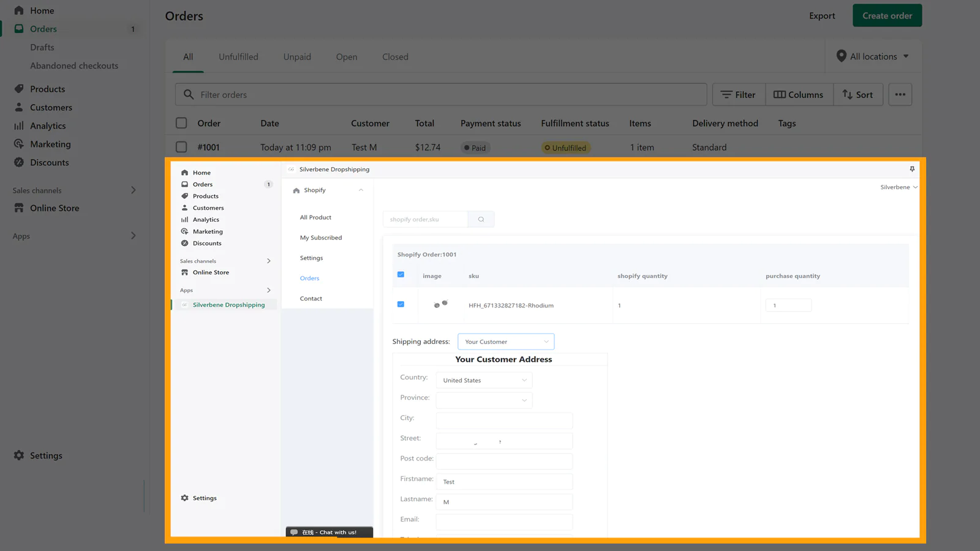Image resolution: width=980 pixels, height=551 pixels.
Task: Click the Home icon in outer sidebar
Action: click(x=19, y=10)
